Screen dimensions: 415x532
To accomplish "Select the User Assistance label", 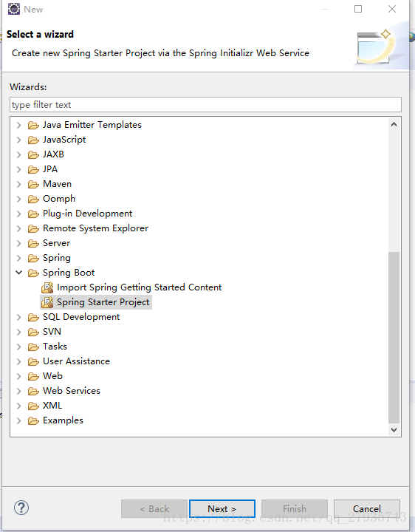I will pyautogui.click(x=76, y=361).
